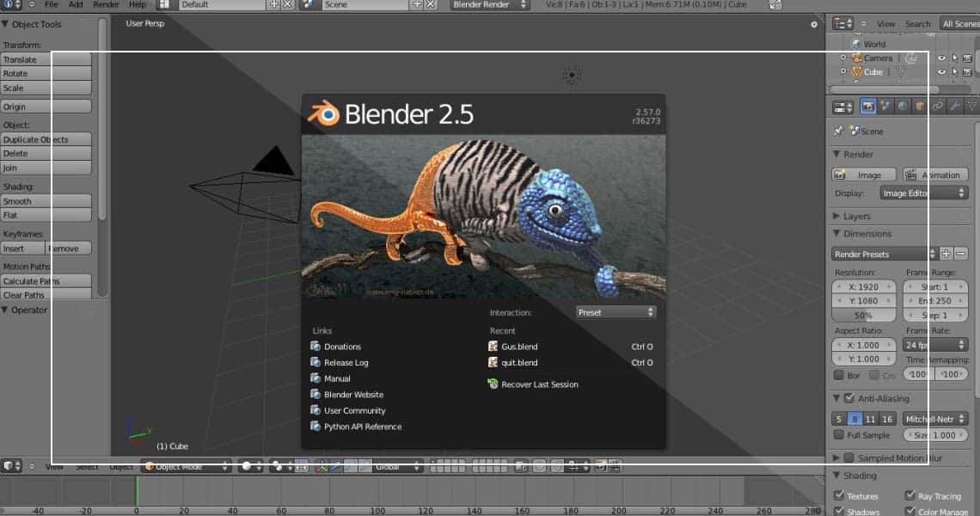The height and width of the screenshot is (516, 980).
Task: Open the Interaction Preset dropdown
Action: (x=616, y=312)
